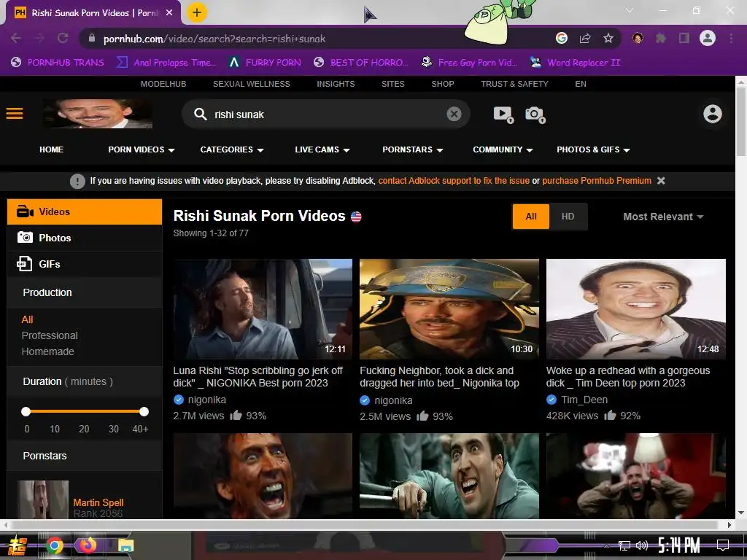The width and height of the screenshot is (747, 560).
Task: Open the browser side panel icon
Action: pos(684,38)
